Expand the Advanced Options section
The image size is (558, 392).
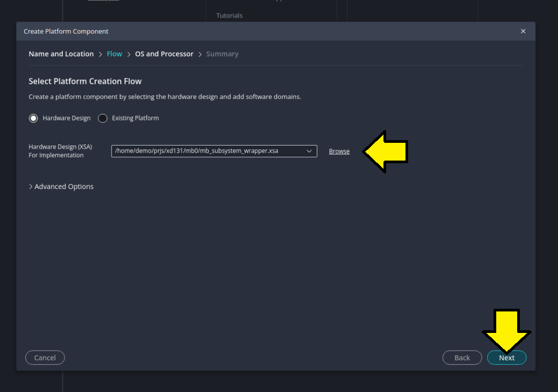pos(61,186)
